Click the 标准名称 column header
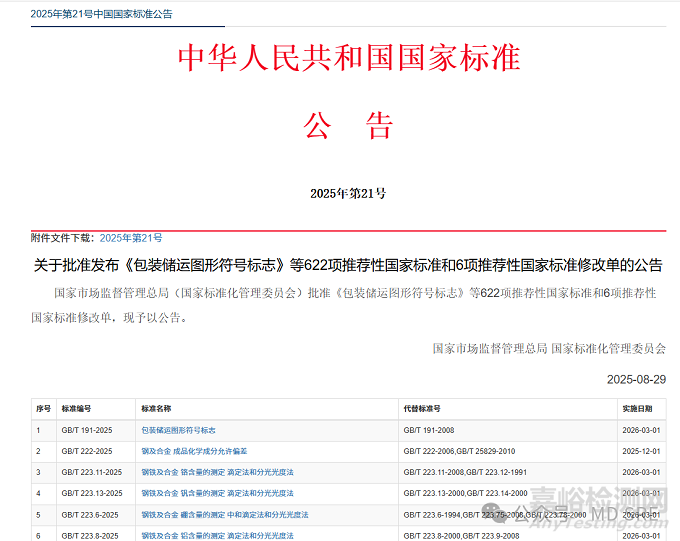This screenshot has height=541, width=680. pyautogui.click(x=156, y=409)
